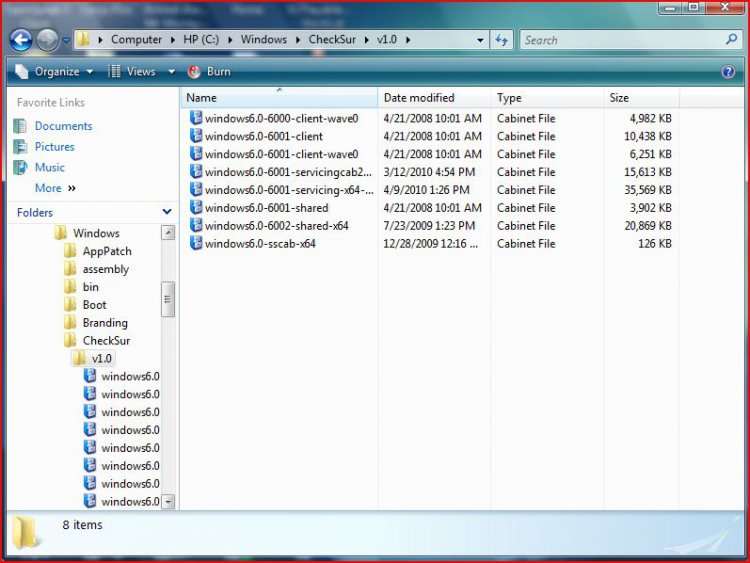Click the 3/12/2010 4:54 PM date cell
Image resolution: width=750 pixels, height=563 pixels.
[x=429, y=172]
